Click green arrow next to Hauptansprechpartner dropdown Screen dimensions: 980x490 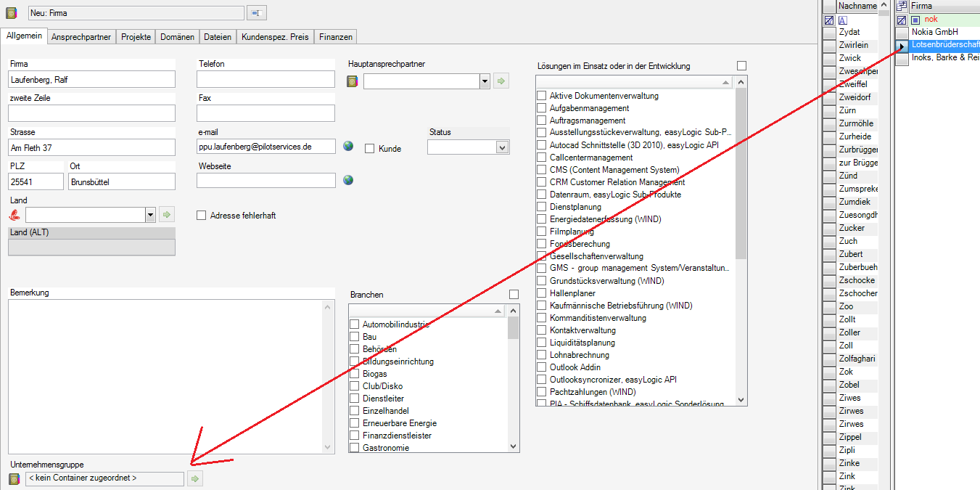tap(501, 81)
